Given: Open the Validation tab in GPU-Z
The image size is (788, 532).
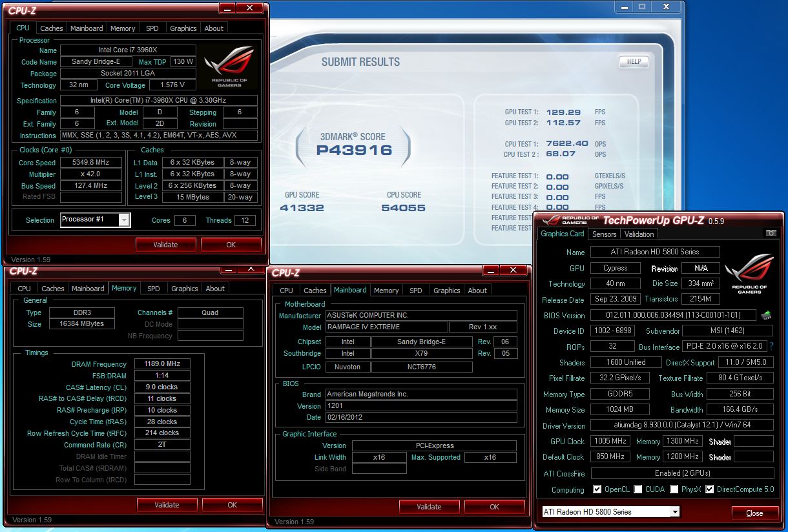Looking at the screenshot, I should click(x=639, y=234).
